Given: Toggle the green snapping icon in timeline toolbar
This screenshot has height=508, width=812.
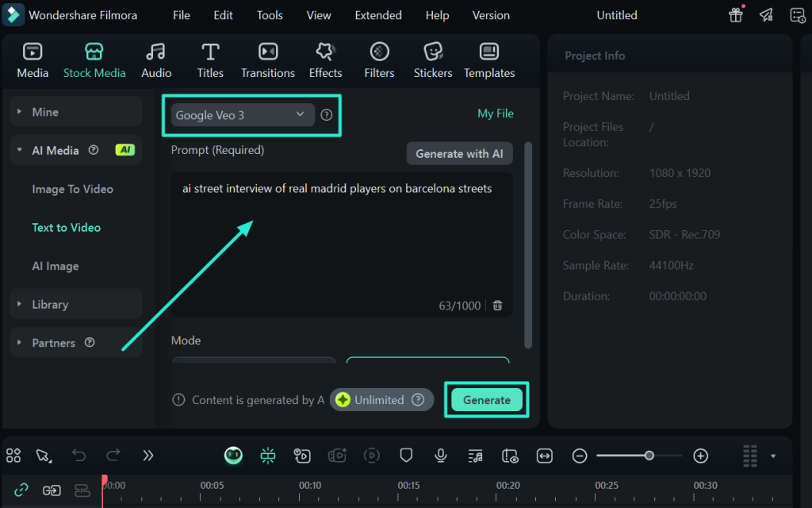Looking at the screenshot, I should (x=268, y=456).
